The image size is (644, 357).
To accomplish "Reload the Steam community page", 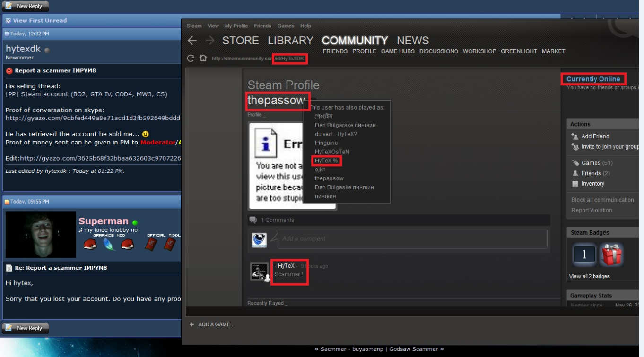I will [x=191, y=59].
